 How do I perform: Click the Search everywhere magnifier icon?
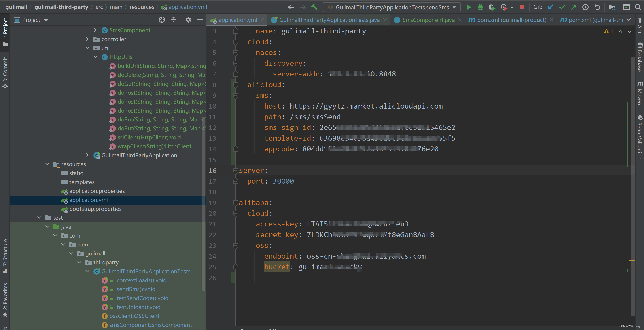[638, 7]
